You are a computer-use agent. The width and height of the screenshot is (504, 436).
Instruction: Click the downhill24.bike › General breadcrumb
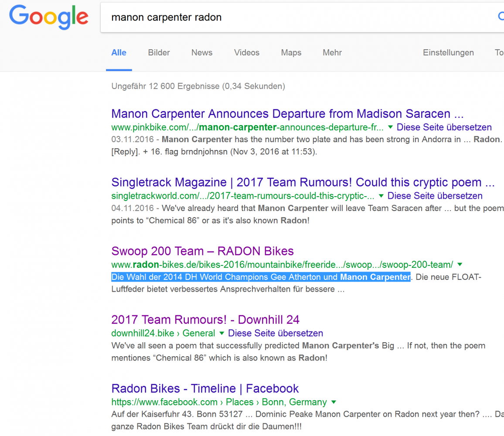coord(163,334)
